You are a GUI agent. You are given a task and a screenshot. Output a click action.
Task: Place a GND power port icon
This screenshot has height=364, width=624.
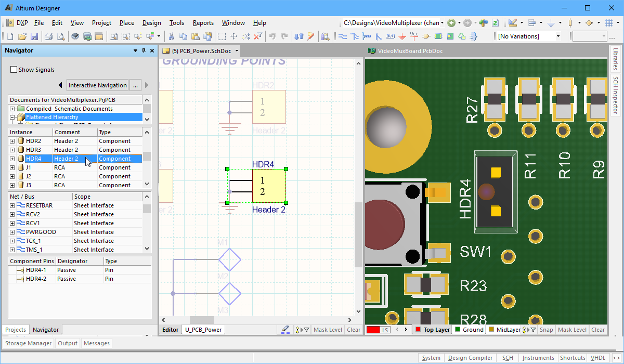pos(402,36)
